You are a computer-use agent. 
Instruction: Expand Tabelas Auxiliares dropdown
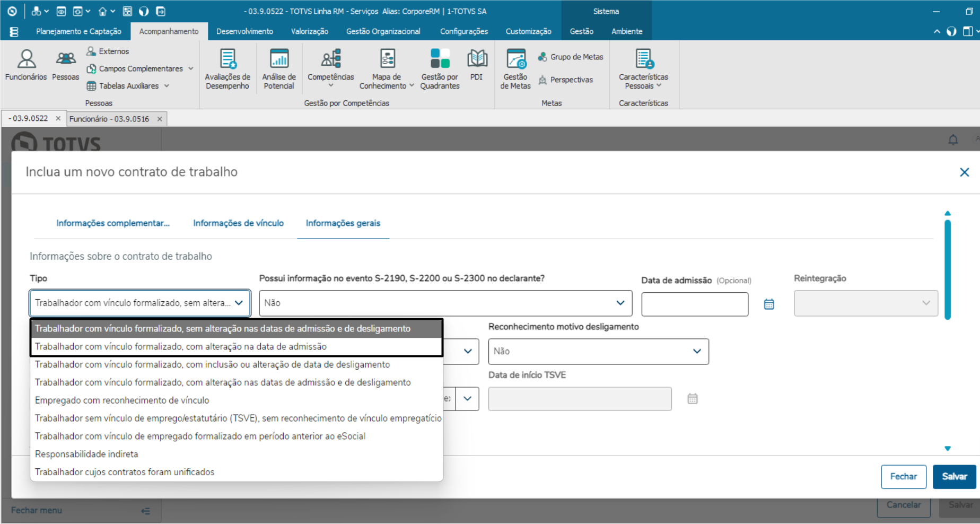point(167,85)
